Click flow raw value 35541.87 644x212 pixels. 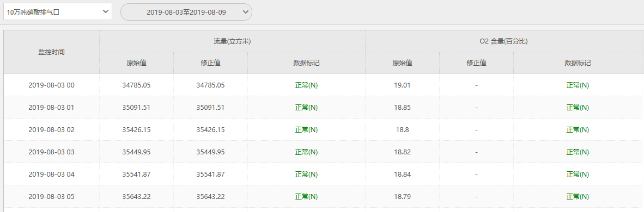(x=136, y=174)
